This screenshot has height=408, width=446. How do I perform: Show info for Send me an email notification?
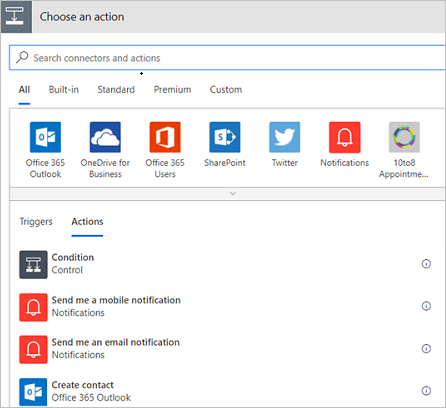[x=426, y=348]
